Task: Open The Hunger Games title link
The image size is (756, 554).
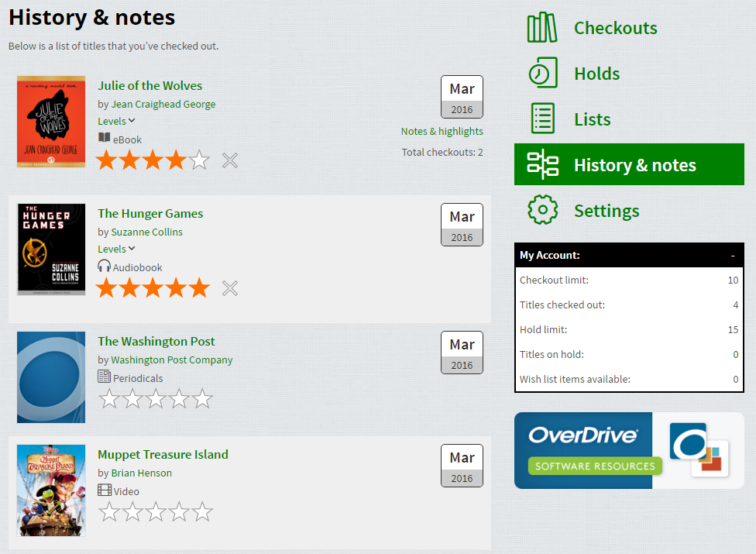Action: [x=150, y=214]
